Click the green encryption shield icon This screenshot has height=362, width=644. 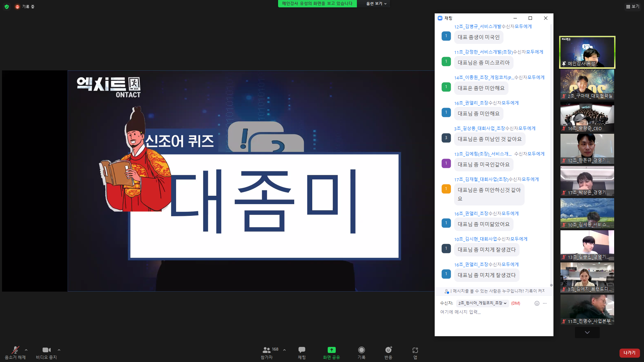7,7
